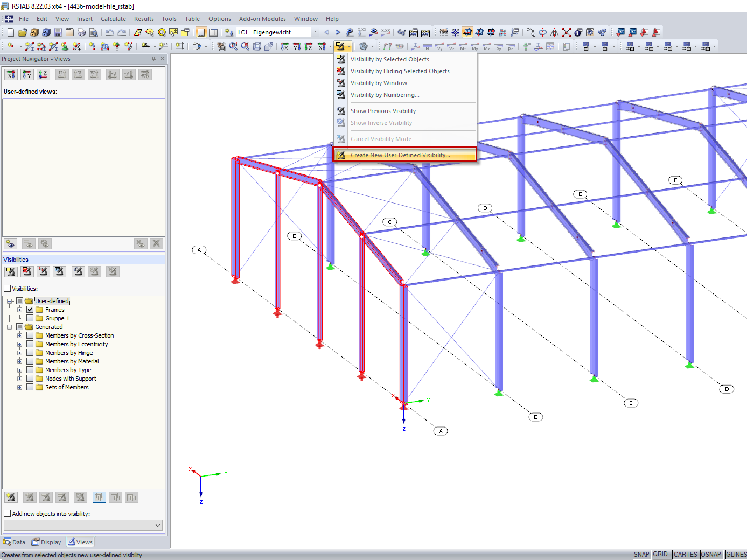
Task: Toggle the Table display toolbar icon
Action: pos(213,32)
